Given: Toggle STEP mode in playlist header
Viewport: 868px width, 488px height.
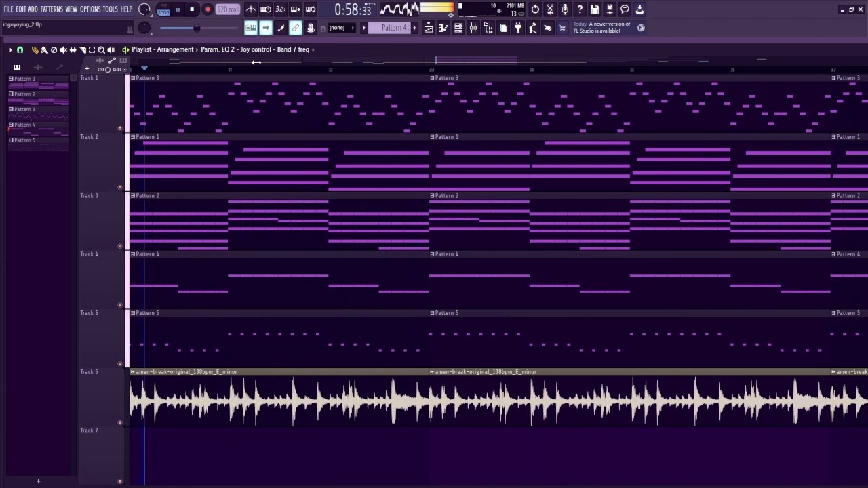Looking at the screenshot, I should pos(104,69).
